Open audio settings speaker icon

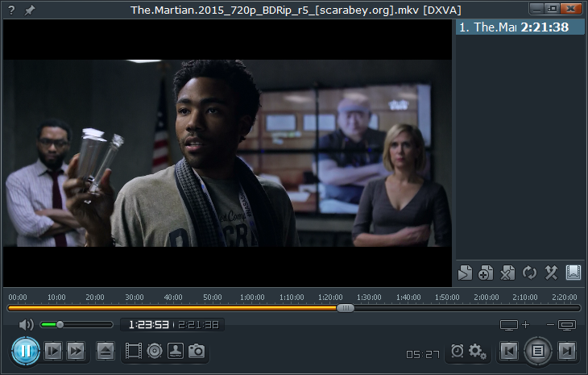(155, 351)
